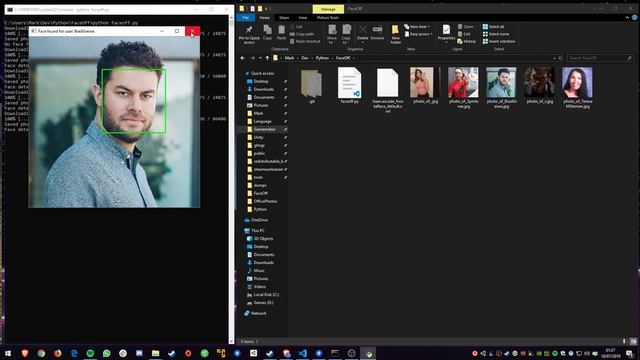The width and height of the screenshot is (640, 360).
Task: Click Invert selection in the ribbon
Action: point(499,41)
